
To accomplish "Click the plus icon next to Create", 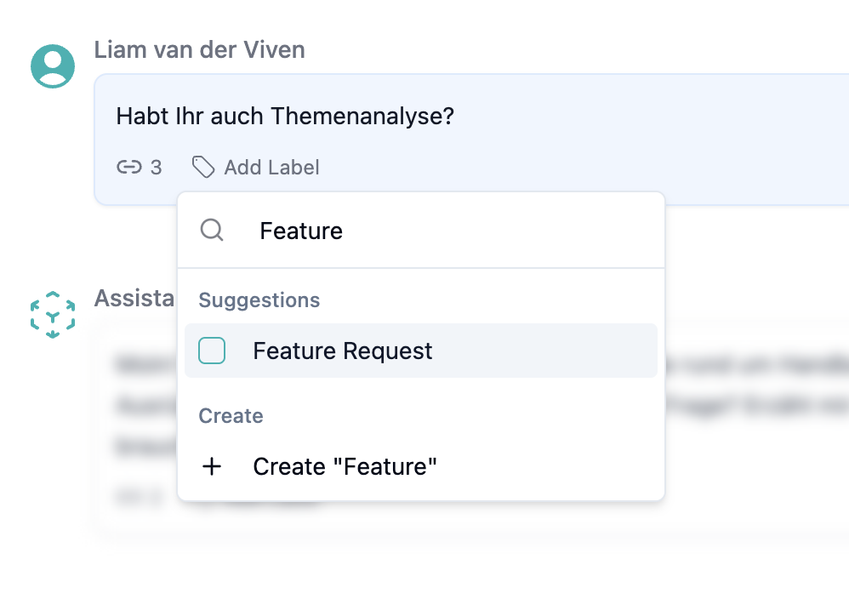I will click(x=211, y=466).
